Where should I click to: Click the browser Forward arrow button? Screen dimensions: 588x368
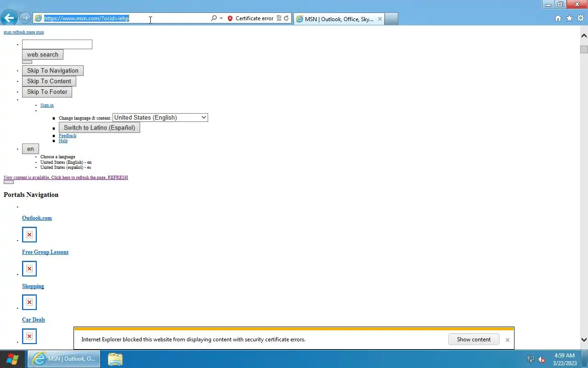click(x=25, y=18)
